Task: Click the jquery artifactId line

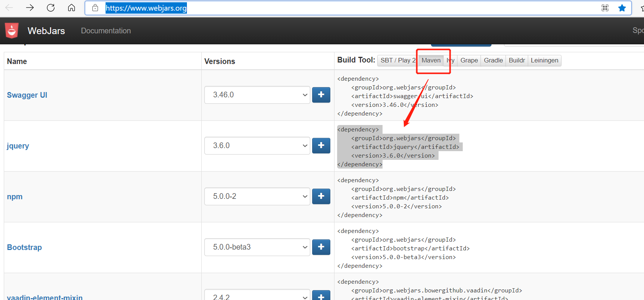Action: [405, 147]
